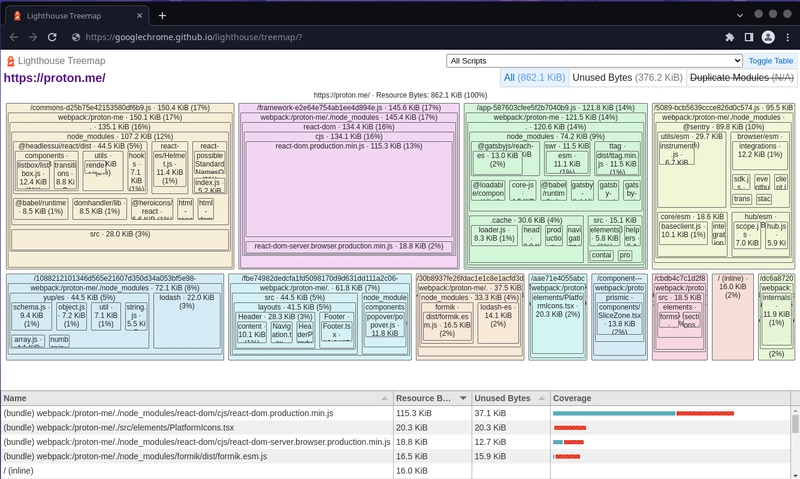Select the react-dom.production.min.js table row

pos(396,413)
